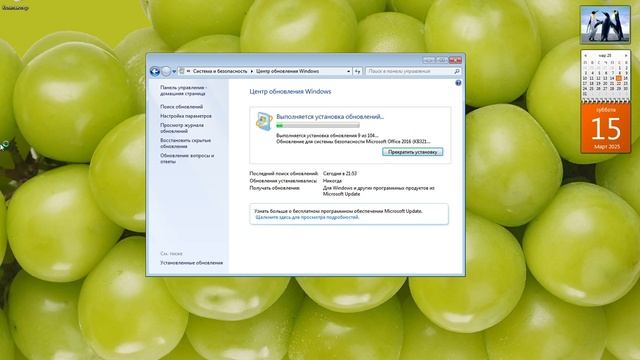Click the 'суббота' weekday label
Viewport: 640px width, 360px height.
(x=606, y=110)
